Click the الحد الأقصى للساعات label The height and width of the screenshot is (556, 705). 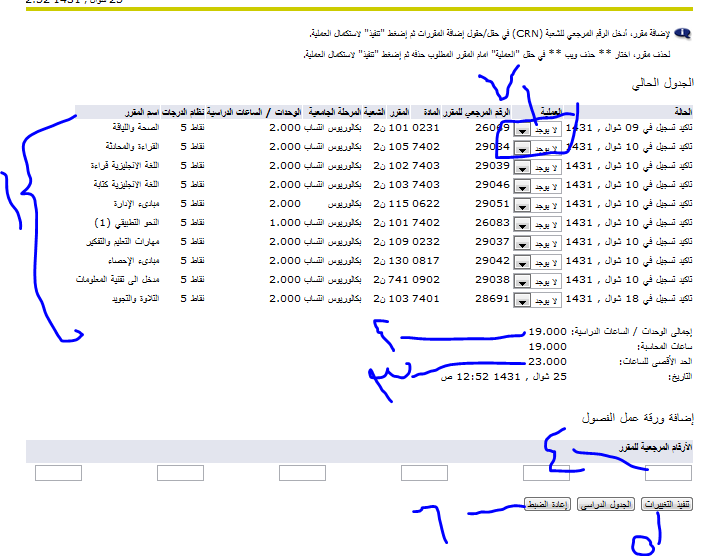click(x=656, y=361)
